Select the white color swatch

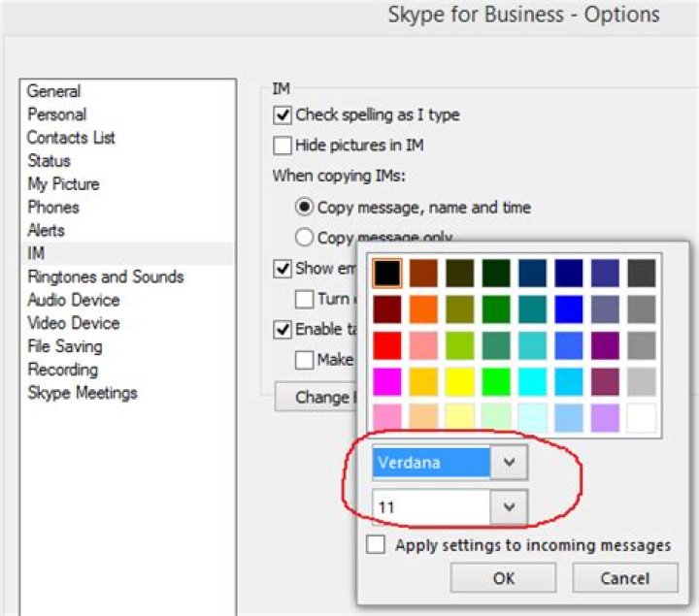641,418
